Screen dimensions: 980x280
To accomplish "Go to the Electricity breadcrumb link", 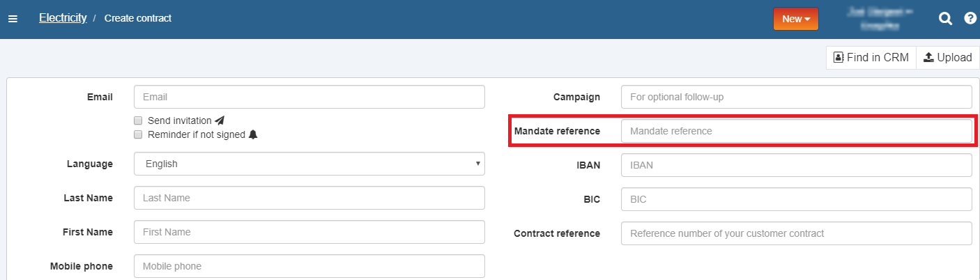I will [63, 18].
